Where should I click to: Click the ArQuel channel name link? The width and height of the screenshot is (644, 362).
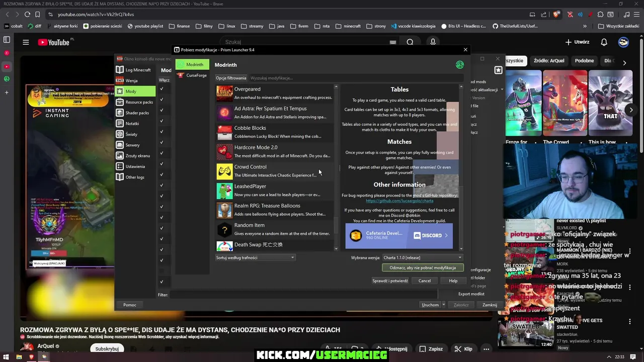point(45,346)
